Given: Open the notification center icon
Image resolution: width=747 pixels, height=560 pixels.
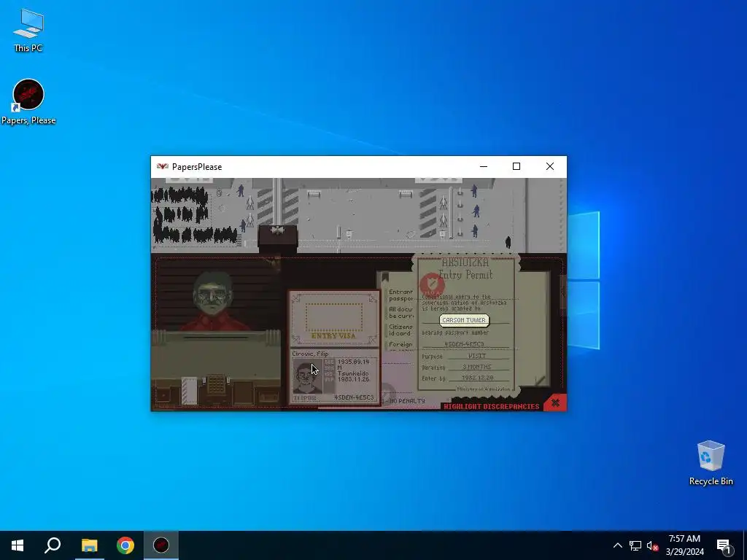Looking at the screenshot, I should click(x=724, y=545).
